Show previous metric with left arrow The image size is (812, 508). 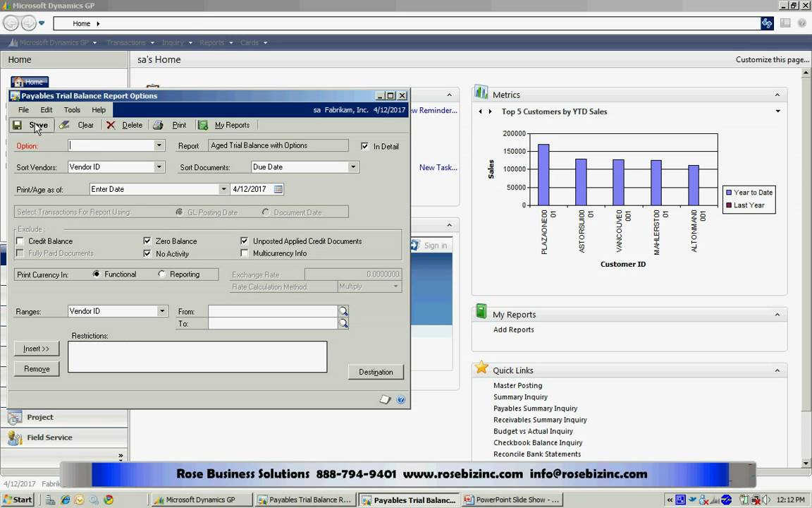[x=481, y=111]
